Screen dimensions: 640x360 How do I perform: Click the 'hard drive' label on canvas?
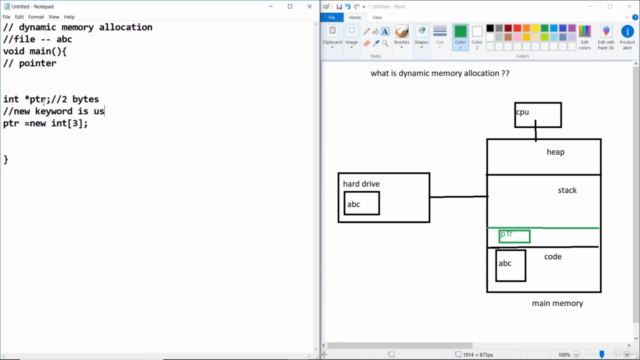point(361,184)
